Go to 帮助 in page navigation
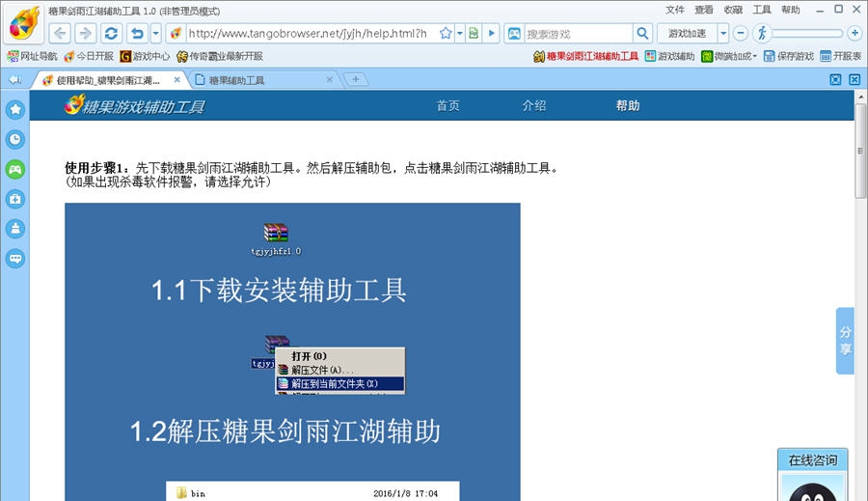This screenshot has height=501, width=868. (x=628, y=106)
